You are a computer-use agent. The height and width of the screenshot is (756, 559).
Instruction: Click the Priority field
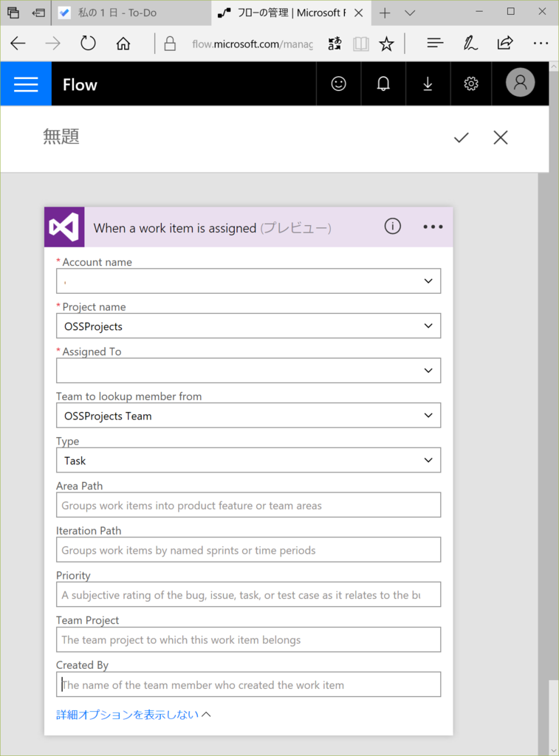click(x=248, y=594)
